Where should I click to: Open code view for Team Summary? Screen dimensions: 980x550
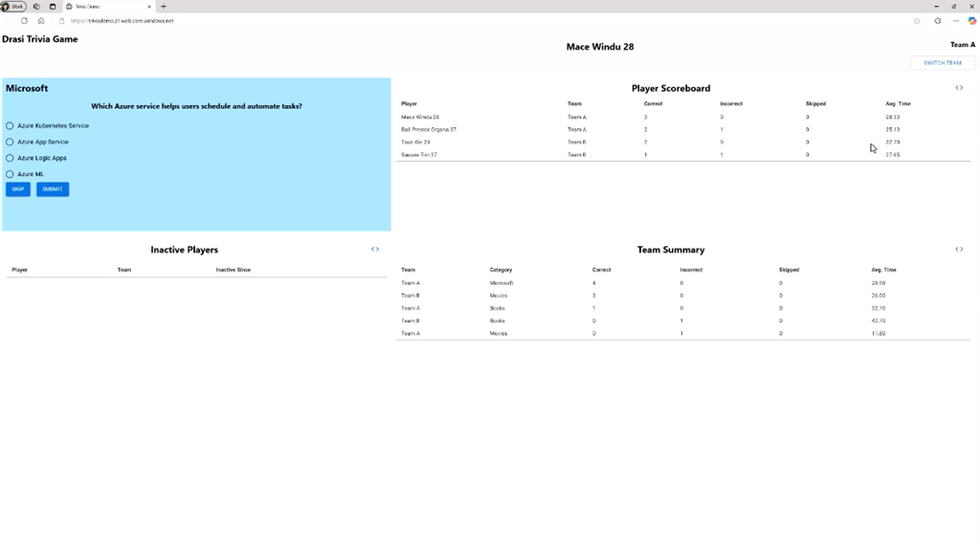click(959, 250)
